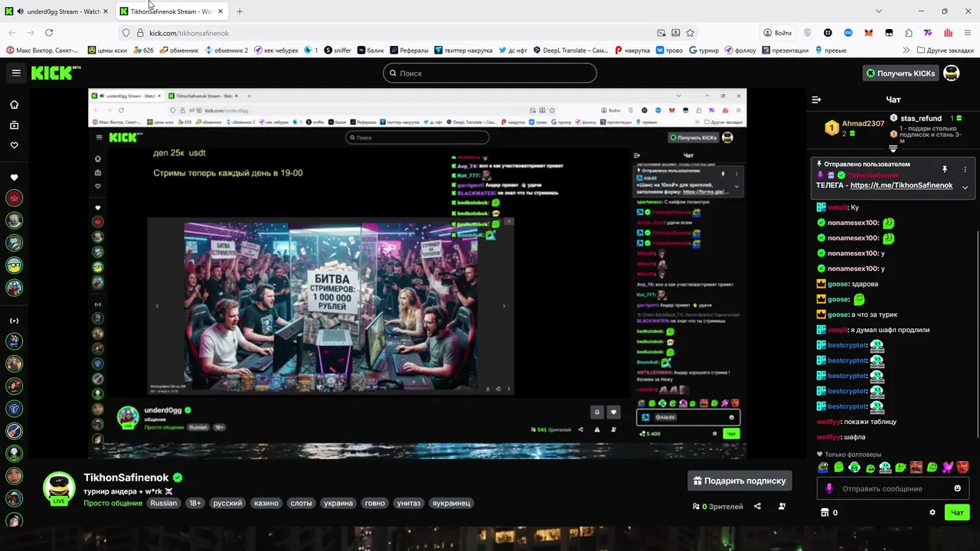Expand the gift leaderboard arrow

[893, 148]
